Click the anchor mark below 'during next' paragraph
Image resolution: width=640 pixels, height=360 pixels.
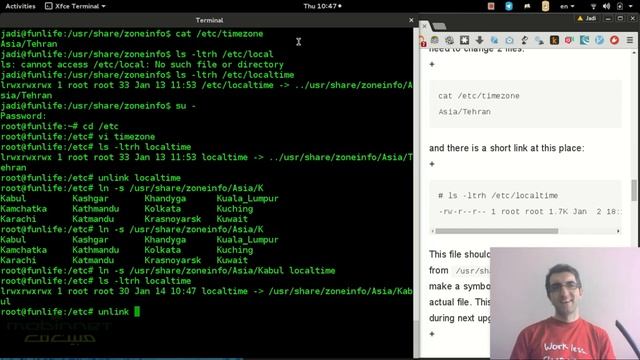tap(432, 334)
